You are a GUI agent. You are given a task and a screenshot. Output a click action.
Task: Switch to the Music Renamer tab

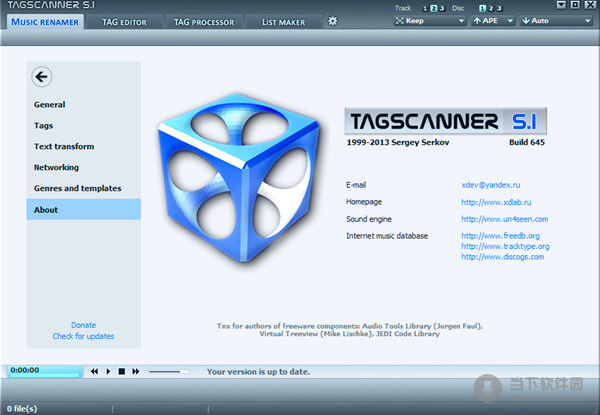pos(45,22)
